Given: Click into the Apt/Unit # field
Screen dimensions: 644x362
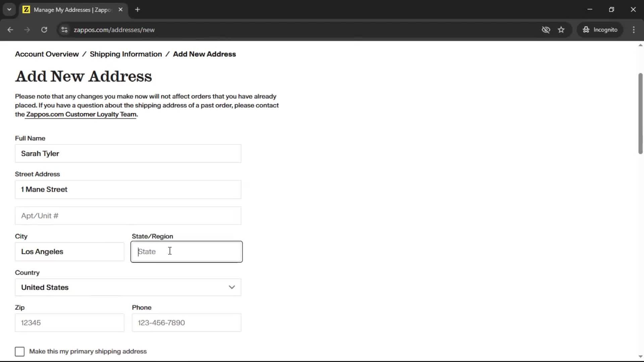Looking at the screenshot, I should pos(128,216).
